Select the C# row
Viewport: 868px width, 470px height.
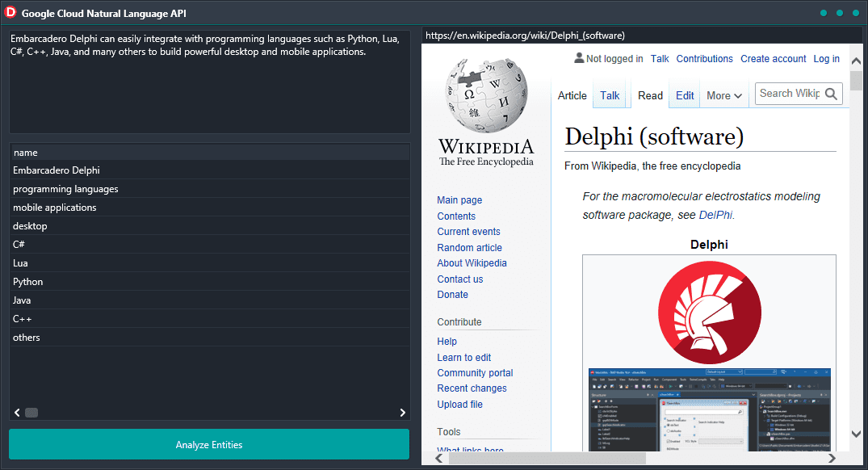(210, 244)
